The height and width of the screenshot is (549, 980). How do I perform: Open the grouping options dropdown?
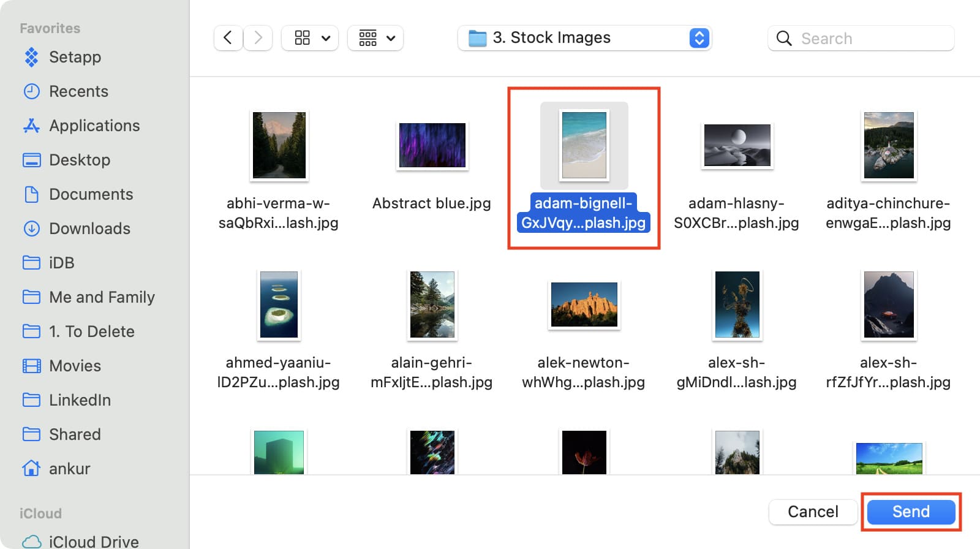click(375, 38)
